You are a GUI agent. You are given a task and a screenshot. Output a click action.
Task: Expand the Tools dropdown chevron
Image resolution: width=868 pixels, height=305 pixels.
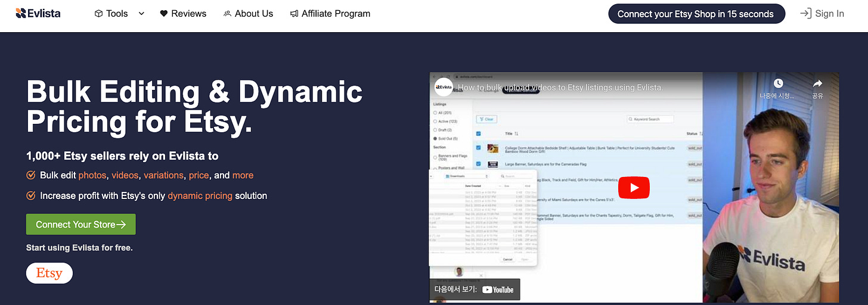tap(141, 14)
